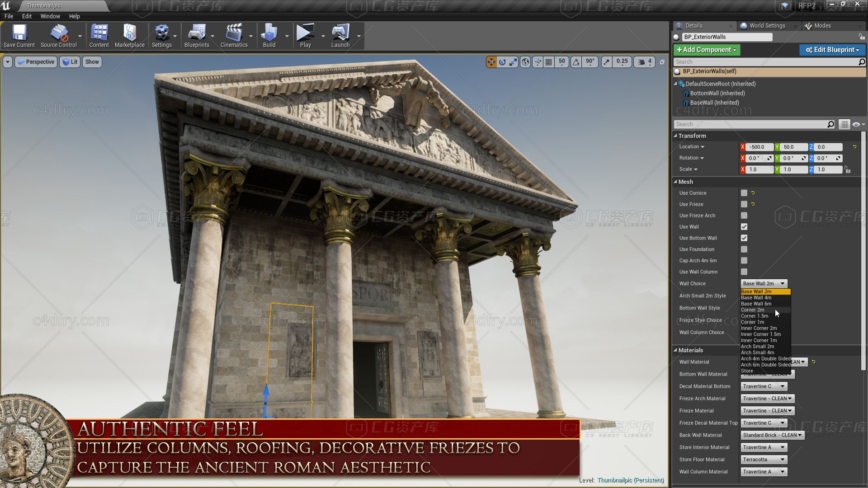Click the Location X value field
Viewport: 868px width, 488px height.
tap(759, 147)
